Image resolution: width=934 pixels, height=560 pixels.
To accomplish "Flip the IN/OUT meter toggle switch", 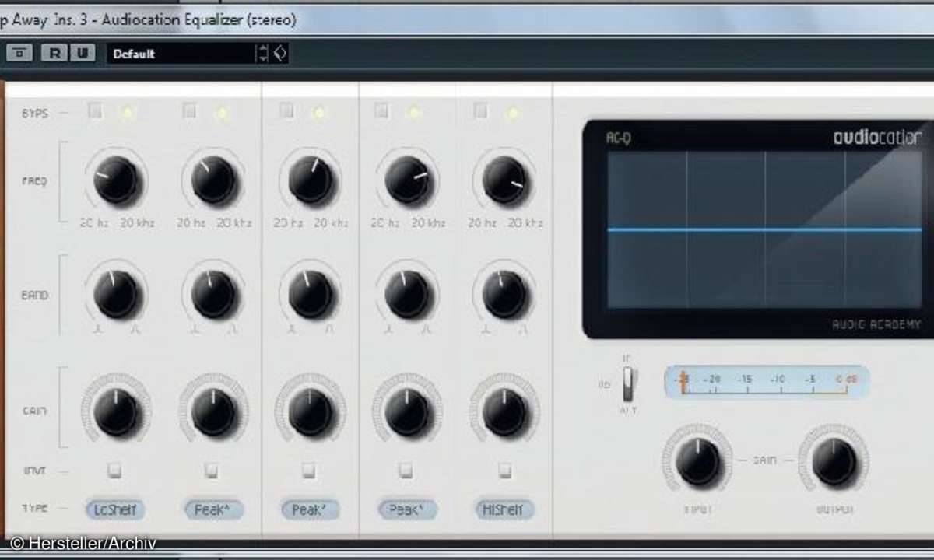I will tap(628, 383).
